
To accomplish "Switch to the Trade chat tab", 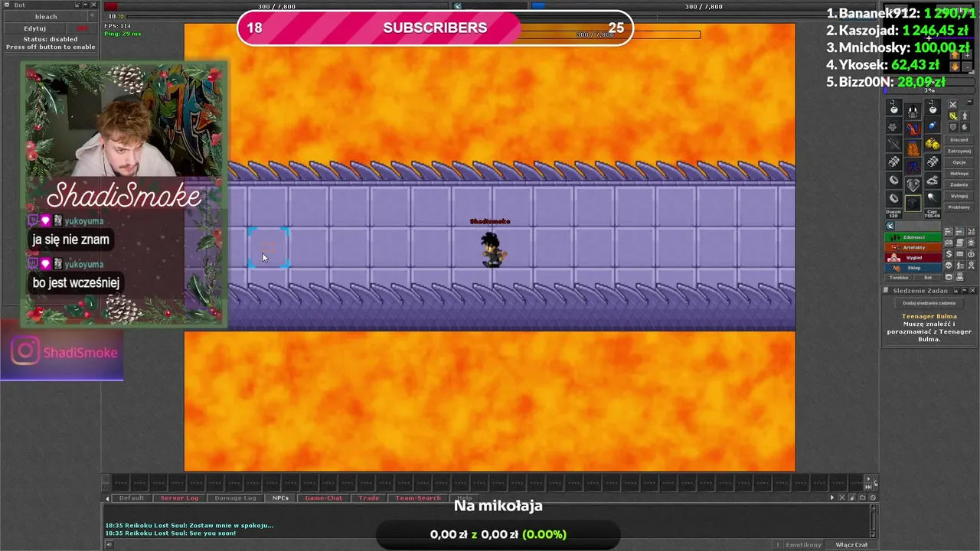I will (x=368, y=498).
